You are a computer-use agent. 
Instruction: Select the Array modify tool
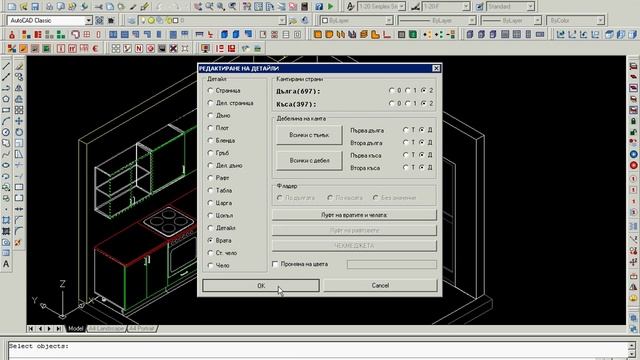[x=19, y=110]
